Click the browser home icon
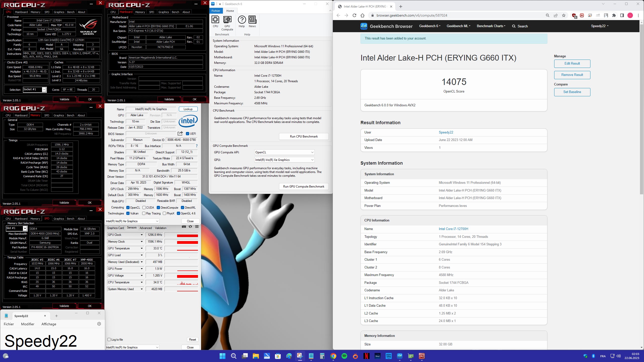 tap(362, 15)
